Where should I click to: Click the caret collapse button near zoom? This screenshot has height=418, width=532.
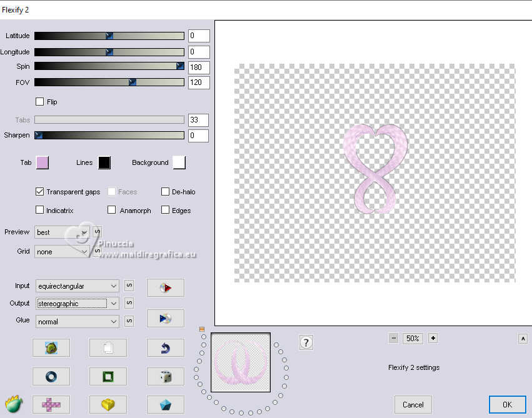pyautogui.click(x=523, y=338)
